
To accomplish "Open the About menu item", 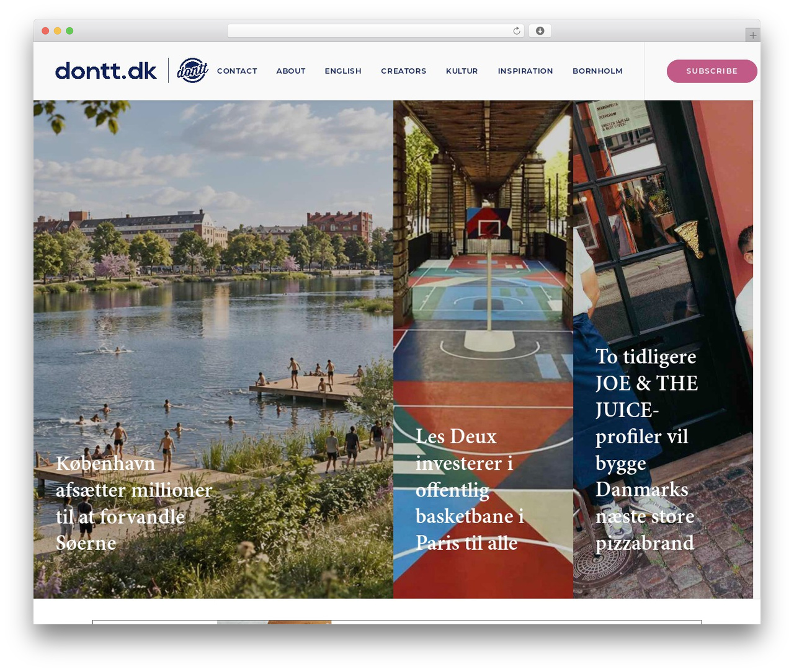I will coord(291,71).
